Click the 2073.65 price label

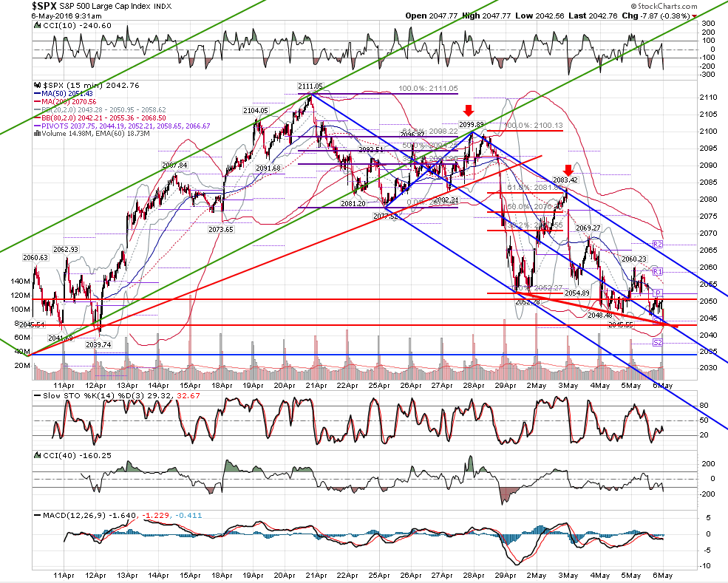221,229
